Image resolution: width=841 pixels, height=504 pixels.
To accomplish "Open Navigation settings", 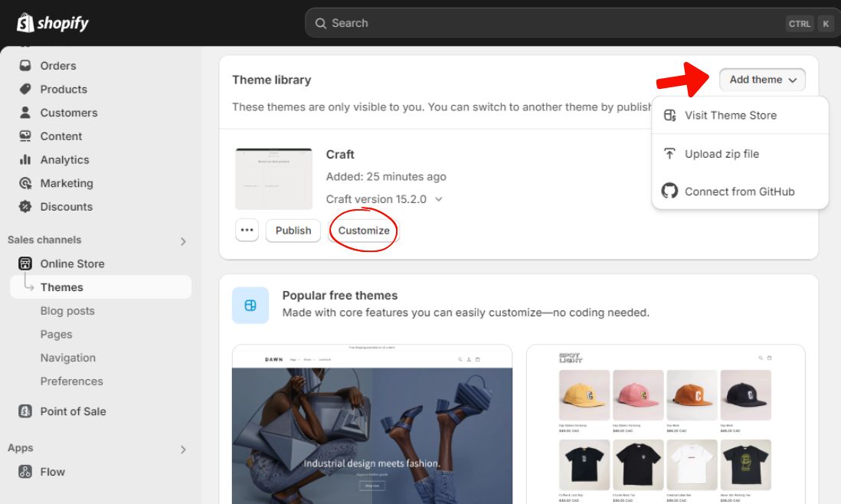I will [x=68, y=358].
